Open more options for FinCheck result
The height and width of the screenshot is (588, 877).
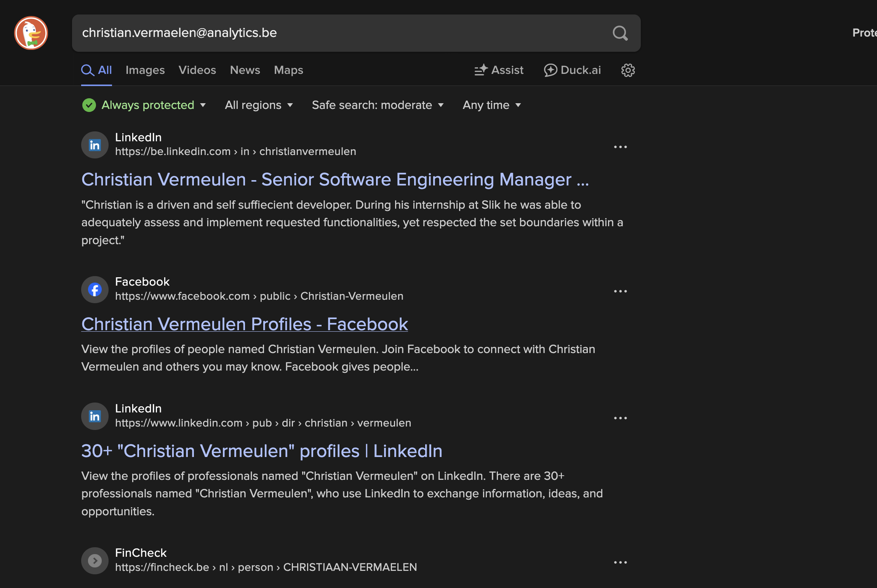pyautogui.click(x=620, y=562)
